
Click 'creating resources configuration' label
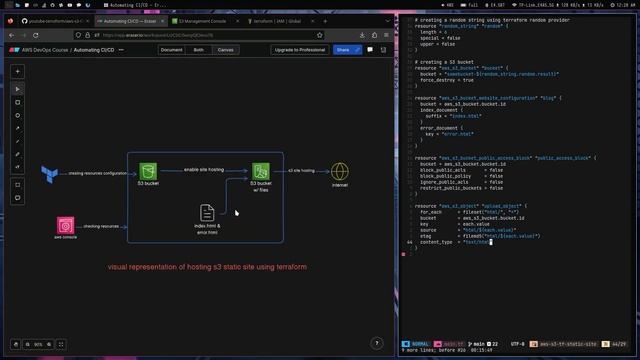point(98,173)
